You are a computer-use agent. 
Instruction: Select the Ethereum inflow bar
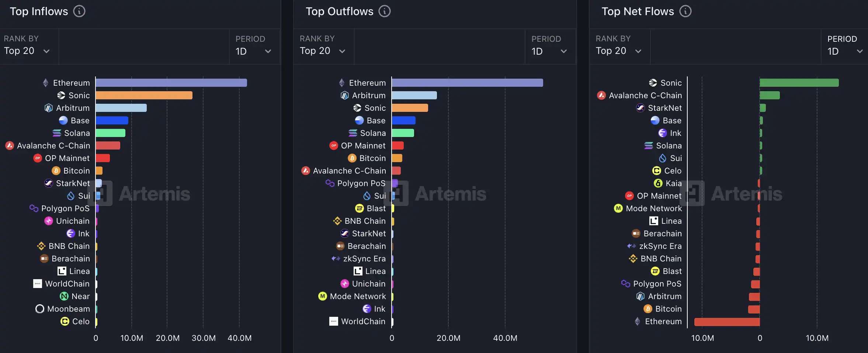point(171,83)
